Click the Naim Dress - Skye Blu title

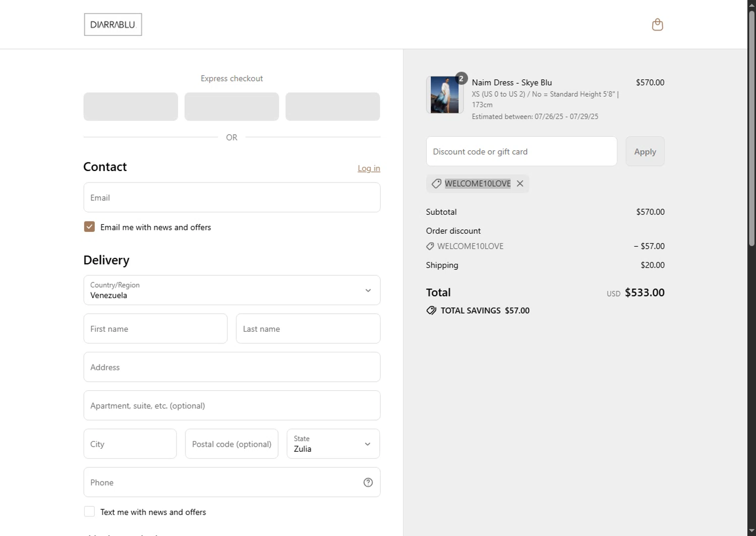click(512, 82)
